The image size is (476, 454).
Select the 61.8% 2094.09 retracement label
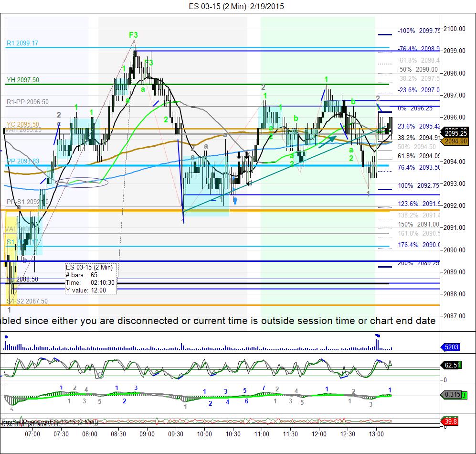click(x=419, y=156)
